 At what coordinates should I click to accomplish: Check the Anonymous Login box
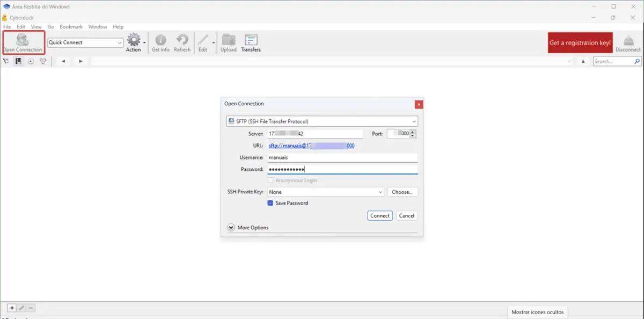click(x=270, y=180)
